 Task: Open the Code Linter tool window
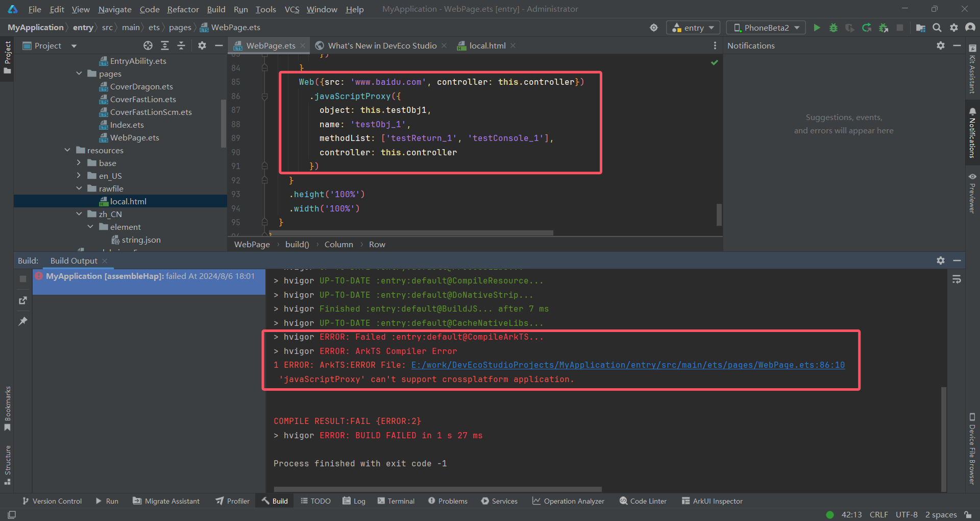pos(643,501)
